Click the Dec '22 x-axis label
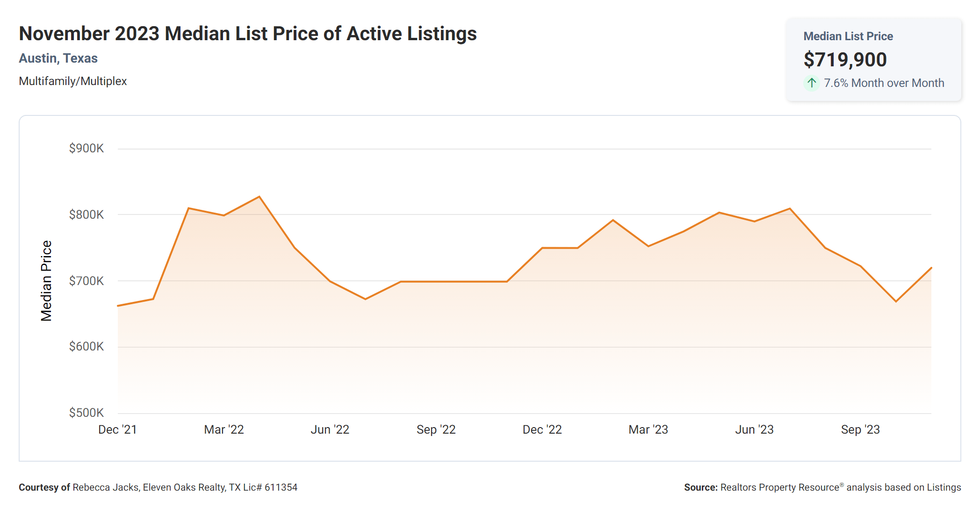This screenshot has height=514, width=980. point(542,429)
